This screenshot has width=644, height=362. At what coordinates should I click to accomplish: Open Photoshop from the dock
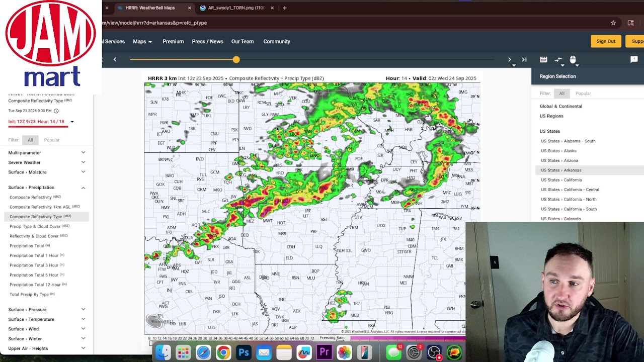pos(244,352)
